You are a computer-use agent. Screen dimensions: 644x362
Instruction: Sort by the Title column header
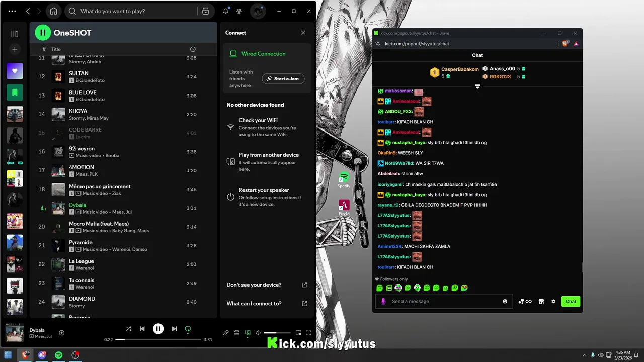click(56, 49)
